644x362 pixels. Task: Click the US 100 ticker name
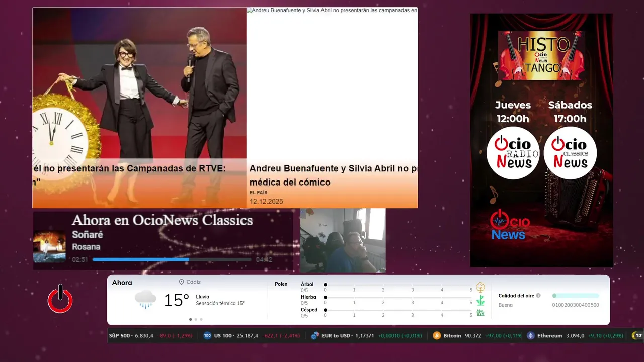[x=222, y=335]
